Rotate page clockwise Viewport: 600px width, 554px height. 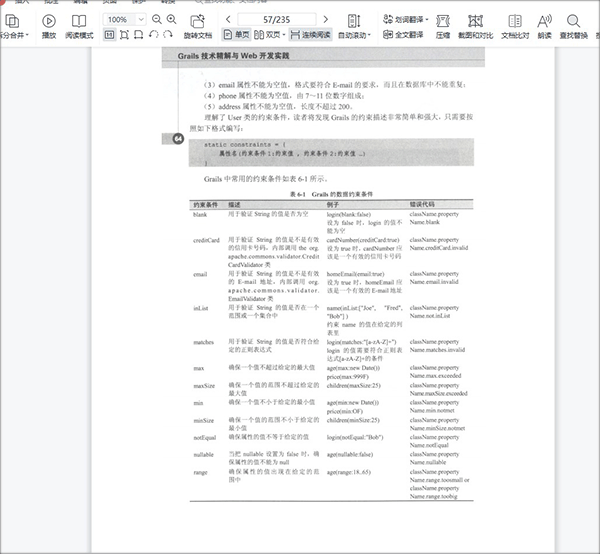[x=168, y=35]
